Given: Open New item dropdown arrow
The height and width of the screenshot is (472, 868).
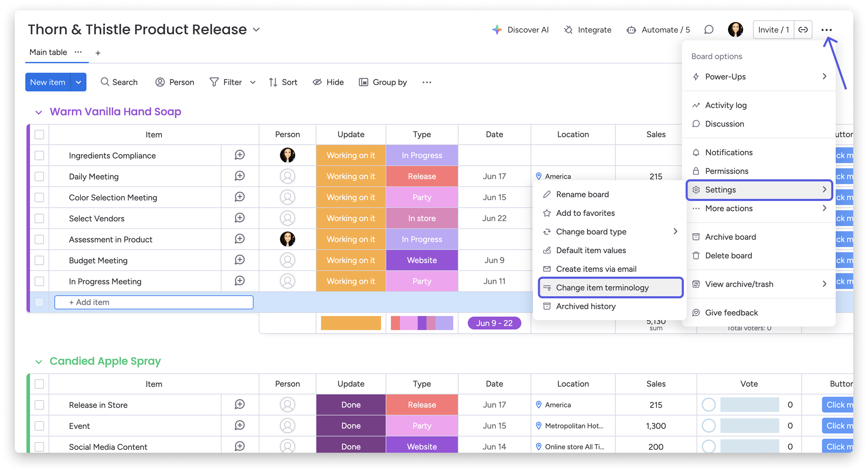Looking at the screenshot, I should [x=78, y=82].
